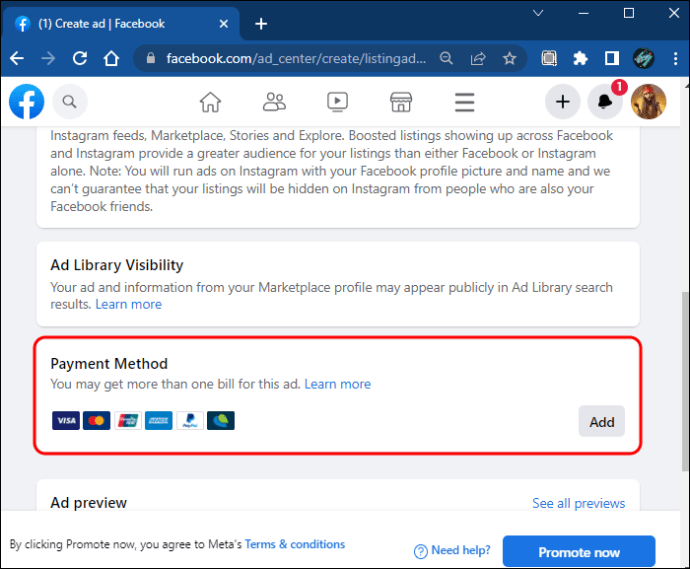Add a payment method

click(x=602, y=422)
